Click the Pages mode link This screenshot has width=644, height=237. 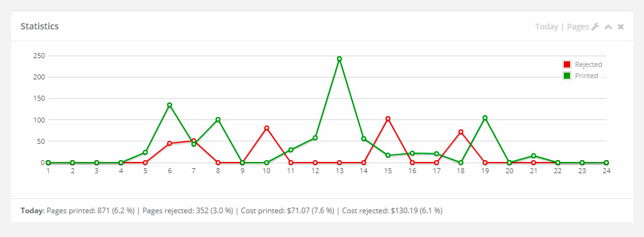click(x=578, y=27)
